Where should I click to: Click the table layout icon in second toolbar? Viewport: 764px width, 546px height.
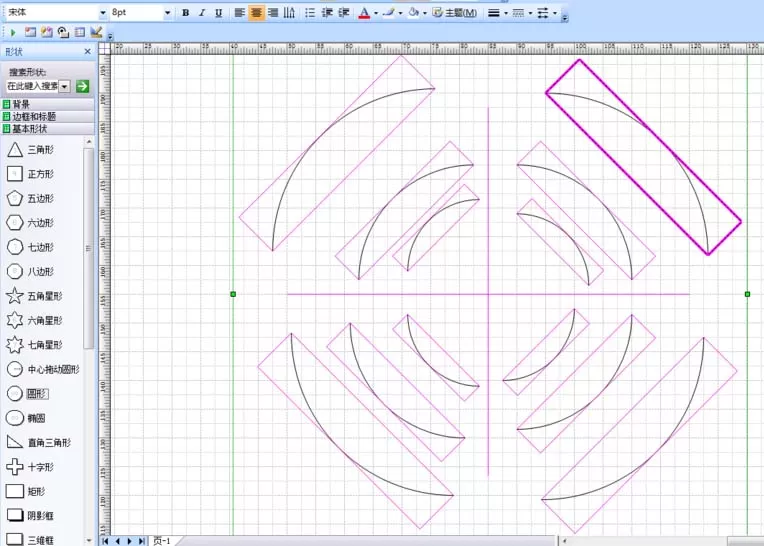[80, 33]
